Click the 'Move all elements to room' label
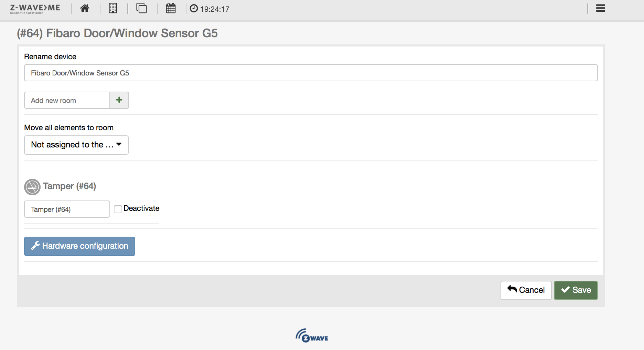 69,127
